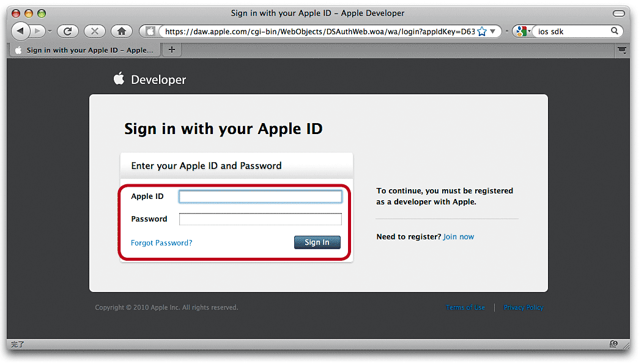Open the back/forward history dropdown arrow

point(50,31)
